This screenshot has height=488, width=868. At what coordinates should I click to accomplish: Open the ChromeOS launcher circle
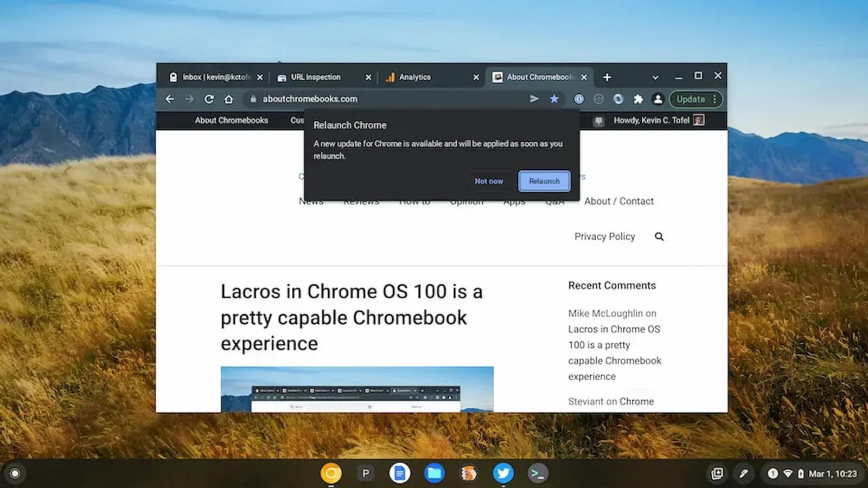click(15, 473)
